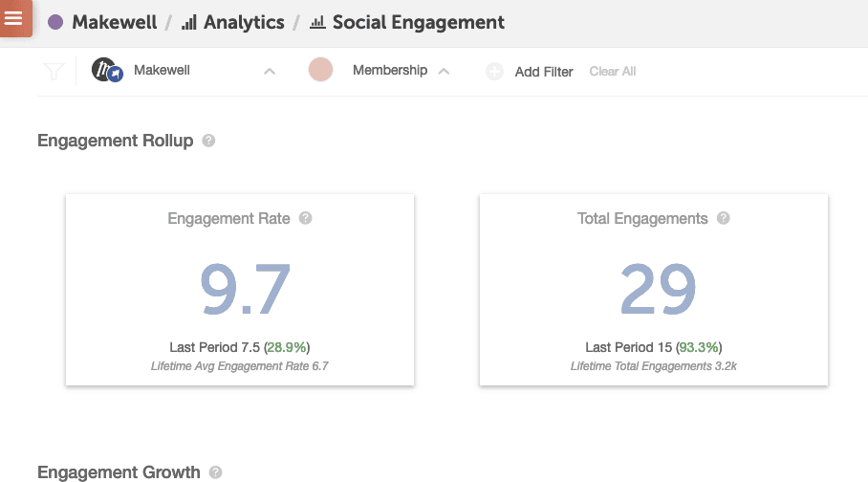
Task: Open the Membership filter dropdown label
Action: (389, 71)
